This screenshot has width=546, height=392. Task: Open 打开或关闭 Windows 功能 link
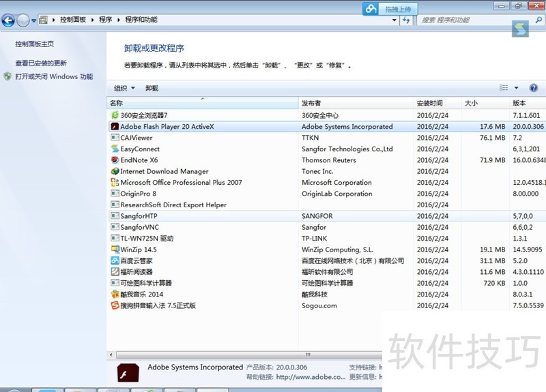tap(54, 76)
